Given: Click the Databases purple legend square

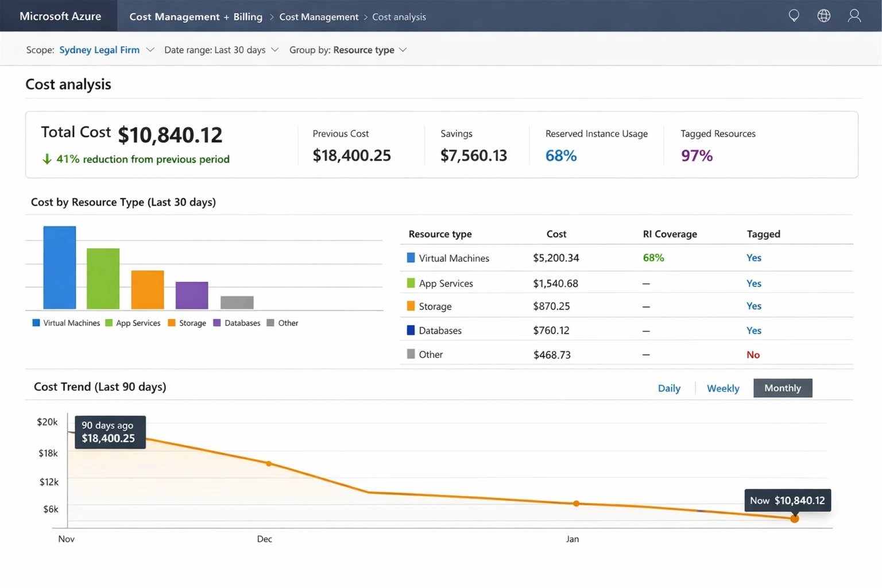Looking at the screenshot, I should [216, 323].
